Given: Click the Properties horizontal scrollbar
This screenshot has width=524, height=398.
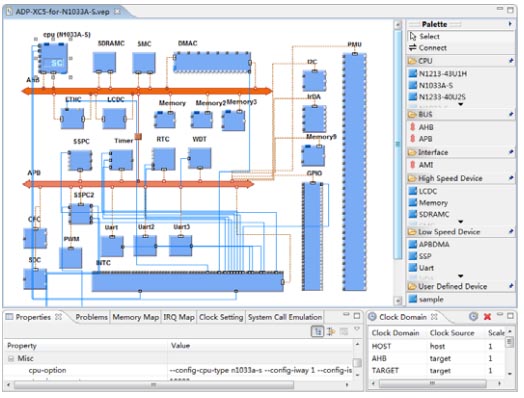Looking at the screenshot, I should click(x=153, y=385).
